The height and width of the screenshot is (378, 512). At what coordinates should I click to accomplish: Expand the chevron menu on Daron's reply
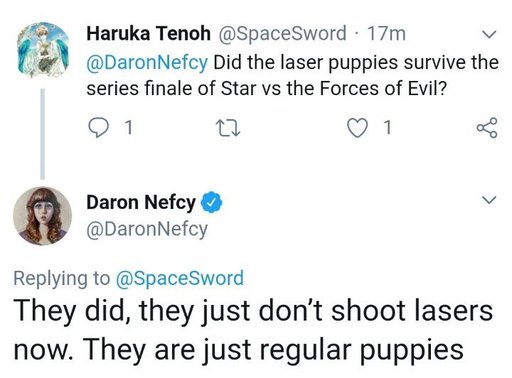click(489, 200)
